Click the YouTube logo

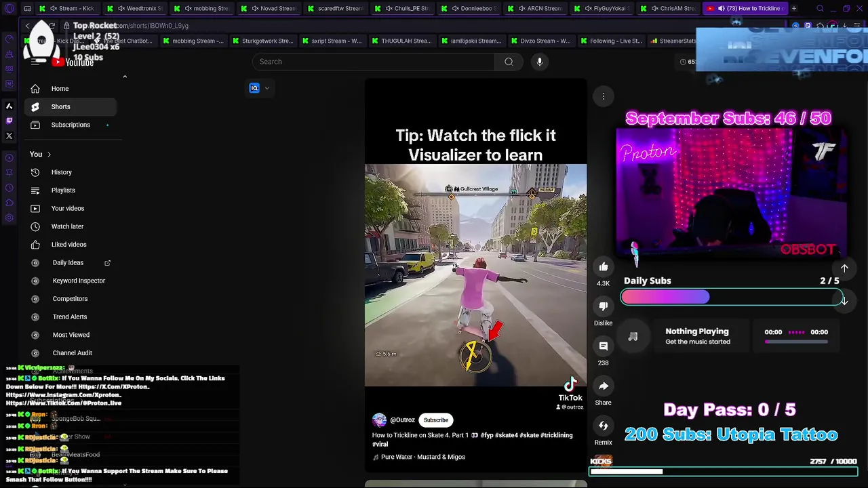[x=72, y=62]
